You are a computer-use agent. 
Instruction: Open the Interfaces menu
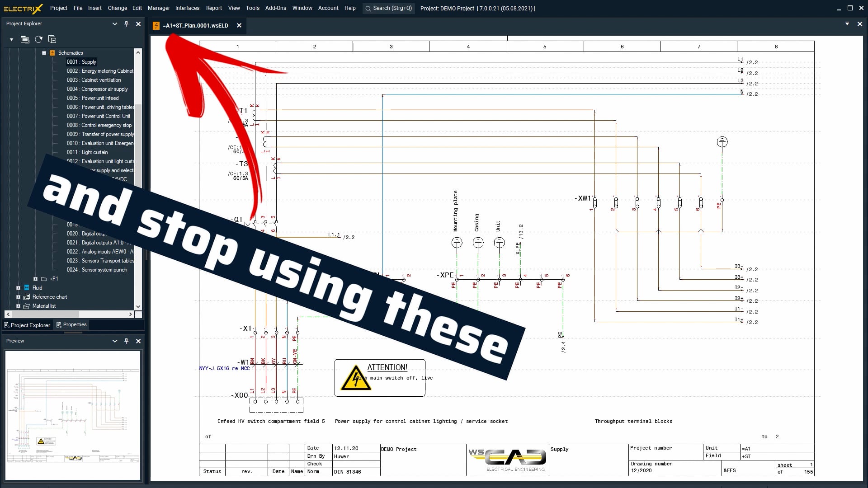(187, 8)
